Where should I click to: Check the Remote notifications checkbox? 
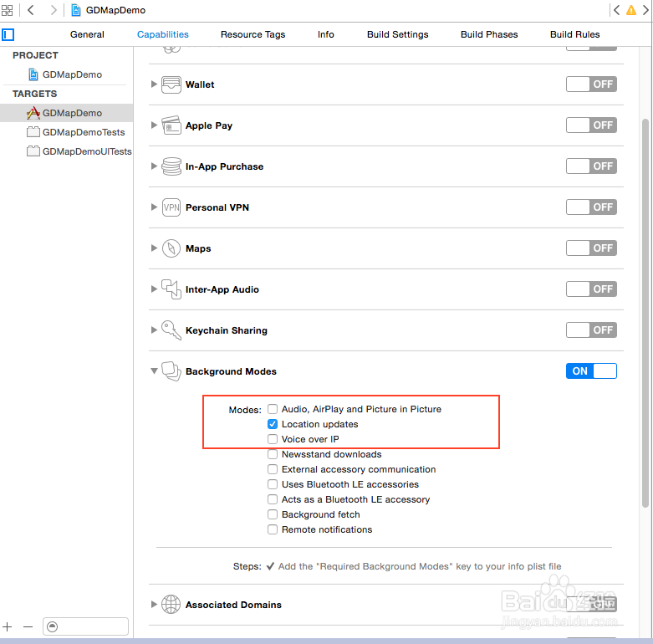(x=273, y=529)
